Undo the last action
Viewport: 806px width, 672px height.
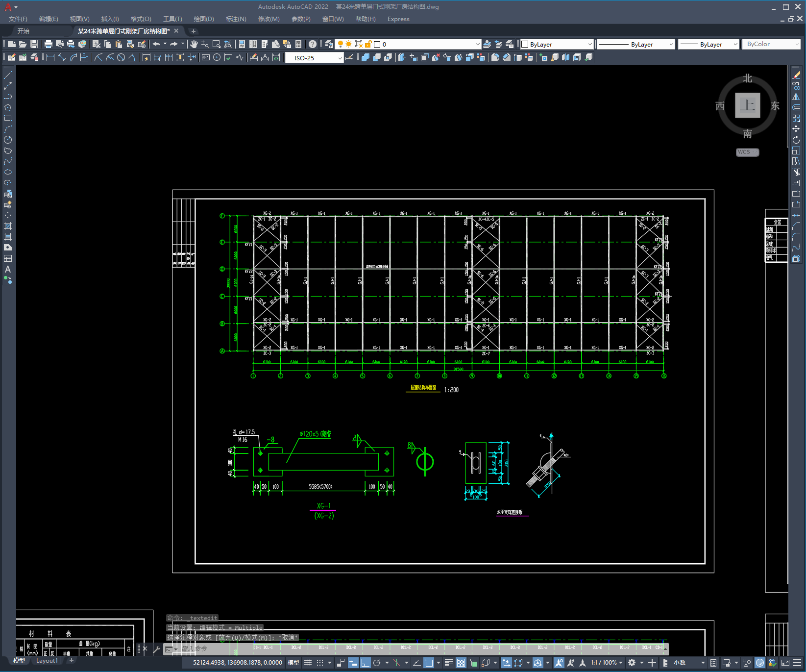coord(156,44)
